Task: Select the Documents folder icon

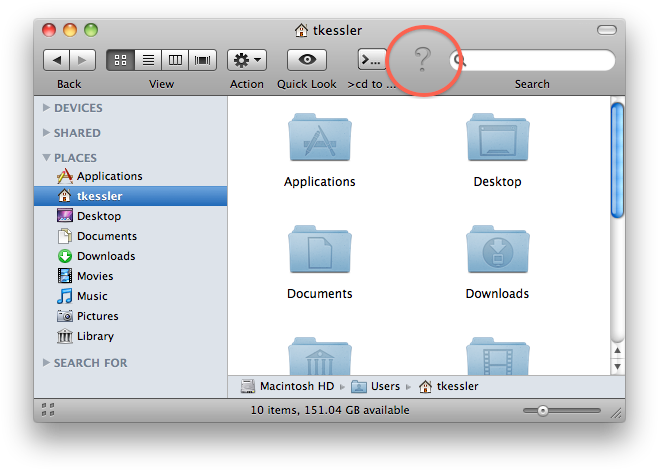Action: pyautogui.click(x=320, y=249)
